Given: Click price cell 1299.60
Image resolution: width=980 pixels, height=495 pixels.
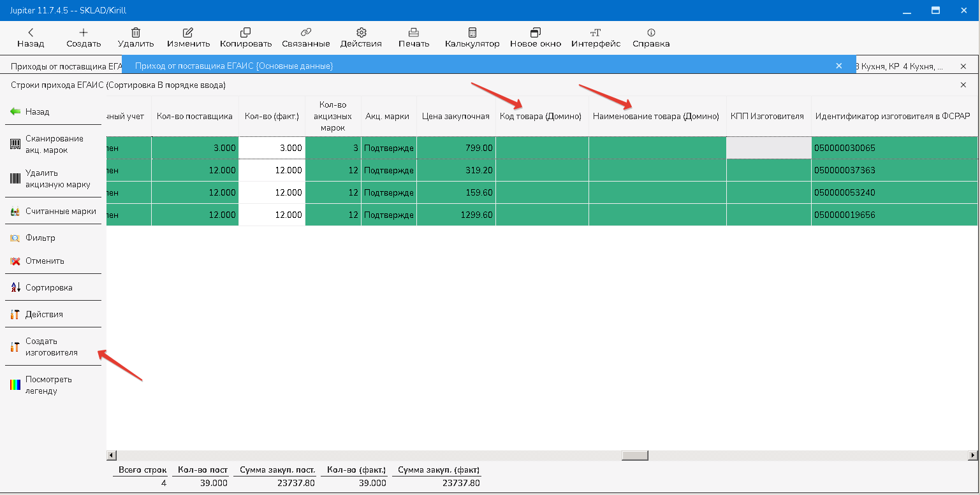Looking at the screenshot, I should [x=456, y=215].
